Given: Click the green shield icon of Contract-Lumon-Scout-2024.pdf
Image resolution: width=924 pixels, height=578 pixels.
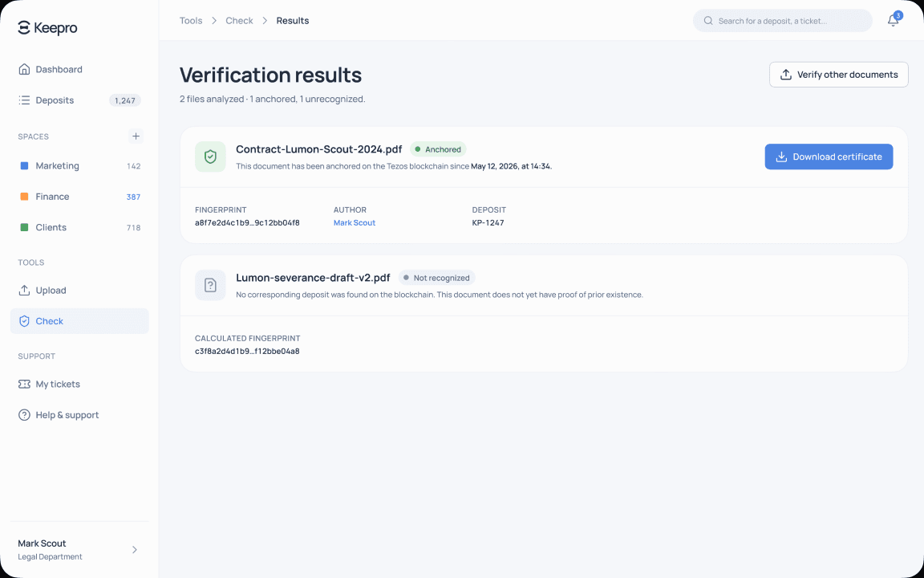Looking at the screenshot, I should click(210, 157).
